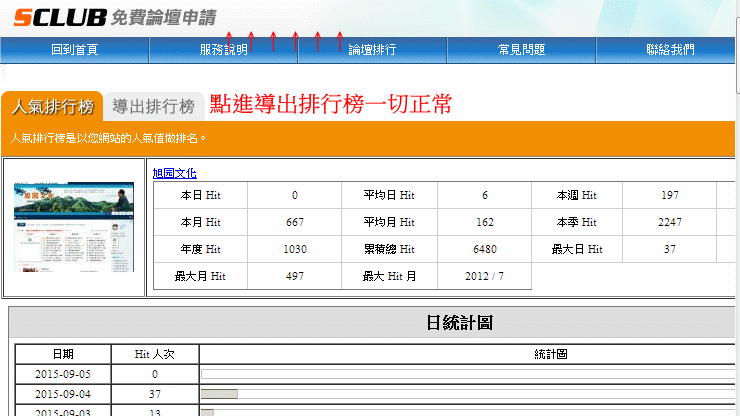Click the 日統計圖 section heading
The image size is (740, 416).
458,323
